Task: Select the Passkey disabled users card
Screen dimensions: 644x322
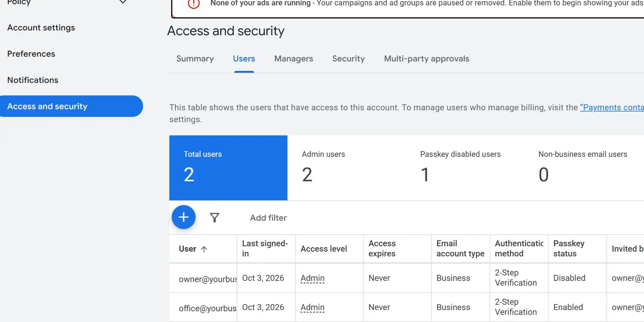Action: click(x=465, y=168)
